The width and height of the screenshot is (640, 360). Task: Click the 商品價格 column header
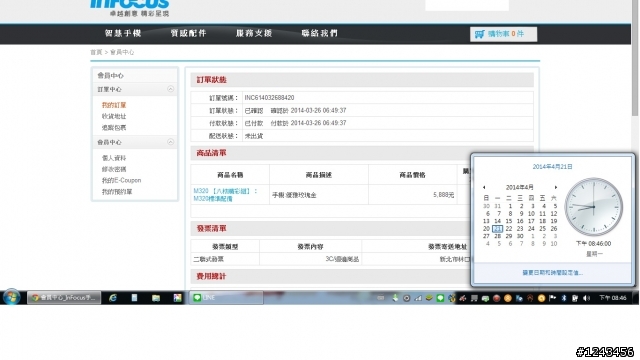(x=412, y=175)
